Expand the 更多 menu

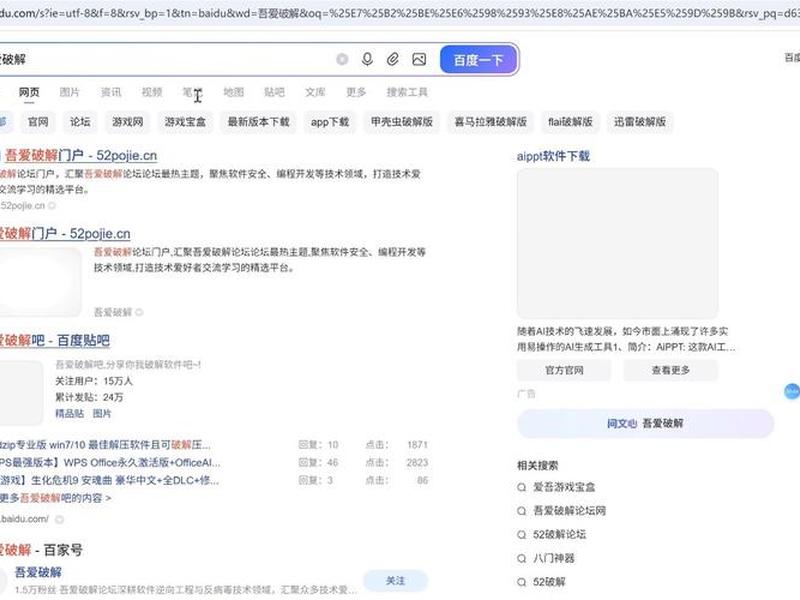coord(356,92)
